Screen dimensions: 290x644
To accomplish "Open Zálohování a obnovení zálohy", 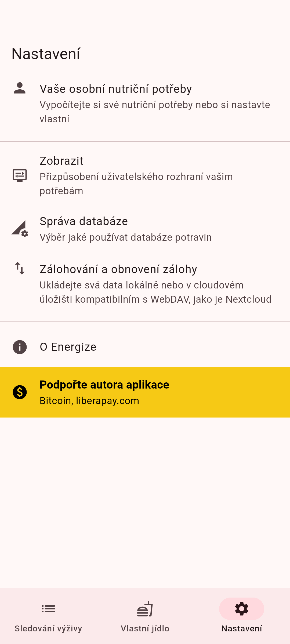I will 118,269.
